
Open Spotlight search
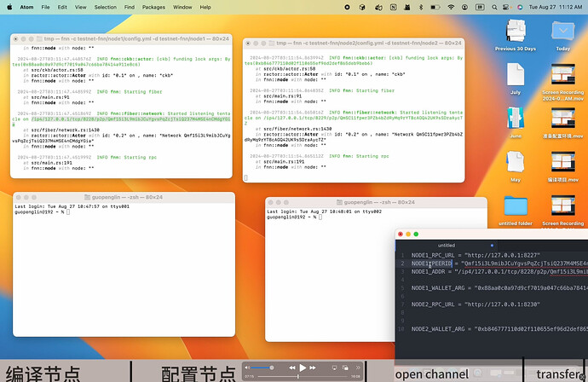click(x=494, y=7)
